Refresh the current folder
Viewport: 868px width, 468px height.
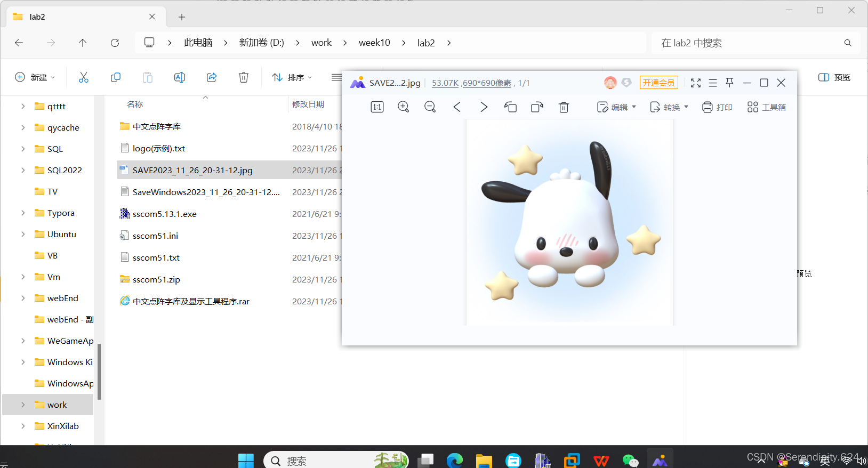click(115, 43)
